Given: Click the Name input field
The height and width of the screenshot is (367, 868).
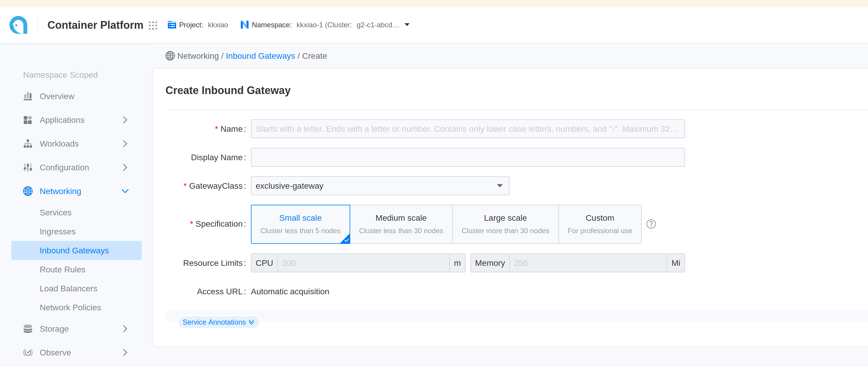Looking at the screenshot, I should [467, 129].
